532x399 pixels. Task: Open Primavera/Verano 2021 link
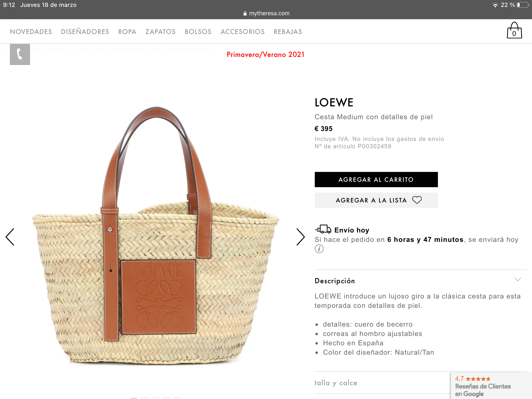click(266, 54)
